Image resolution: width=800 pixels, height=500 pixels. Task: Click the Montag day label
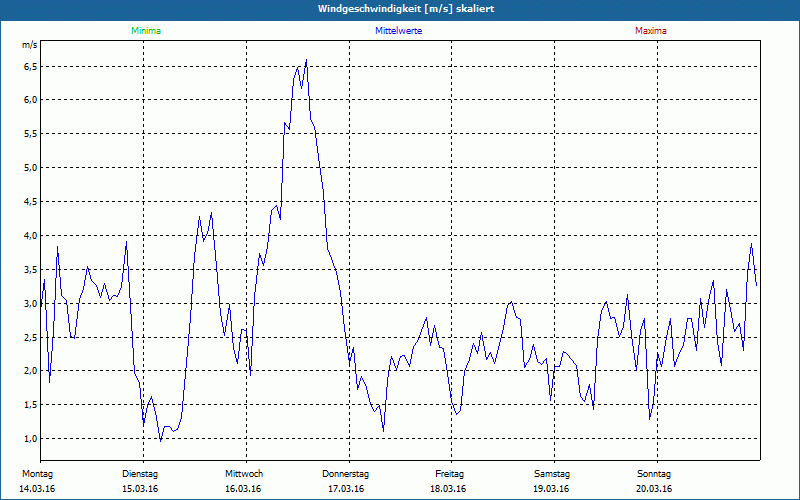click(x=37, y=474)
